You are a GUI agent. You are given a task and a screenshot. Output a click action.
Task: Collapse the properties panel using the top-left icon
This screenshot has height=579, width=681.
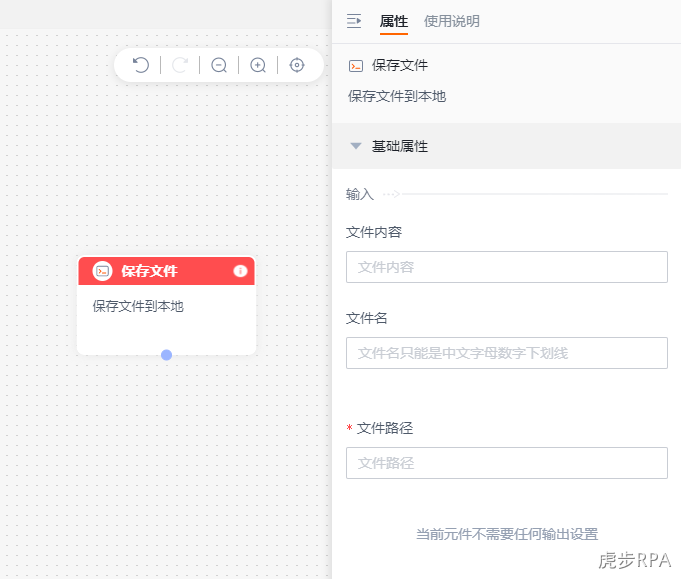(x=354, y=21)
